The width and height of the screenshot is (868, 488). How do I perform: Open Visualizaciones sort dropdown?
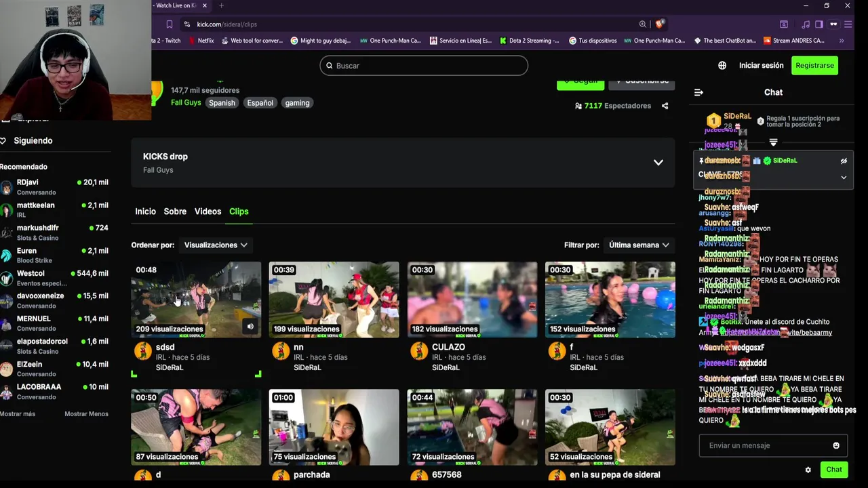pyautogui.click(x=216, y=245)
